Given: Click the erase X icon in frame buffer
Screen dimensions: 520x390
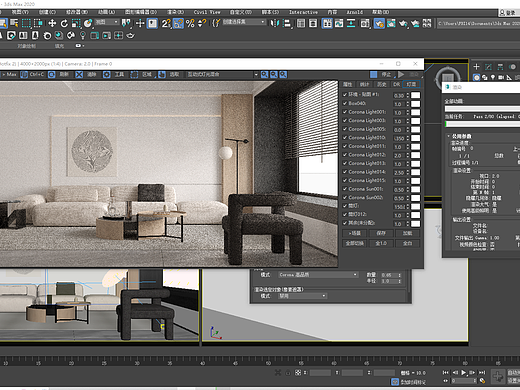Looking at the screenshot, I should (x=79, y=75).
